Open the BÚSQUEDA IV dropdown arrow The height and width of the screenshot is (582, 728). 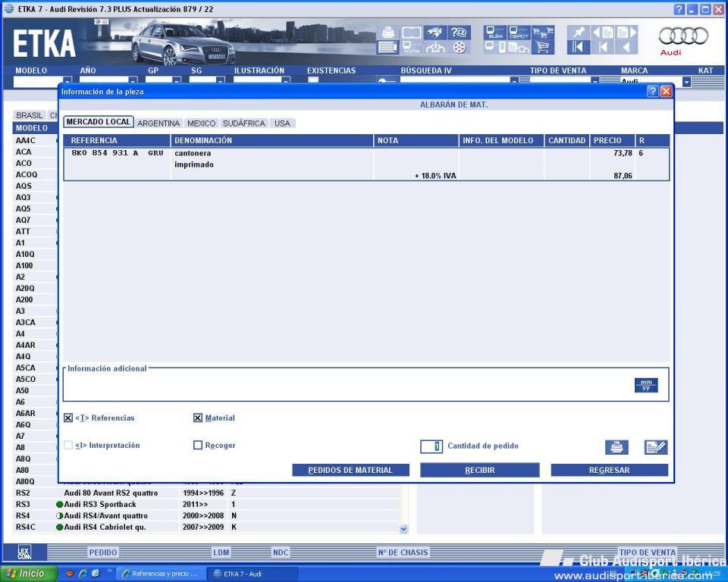coord(514,80)
